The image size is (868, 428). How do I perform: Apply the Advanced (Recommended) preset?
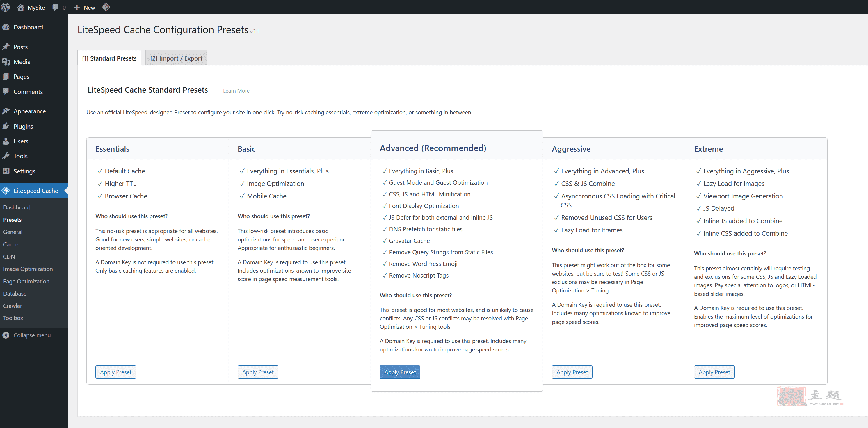[400, 372]
